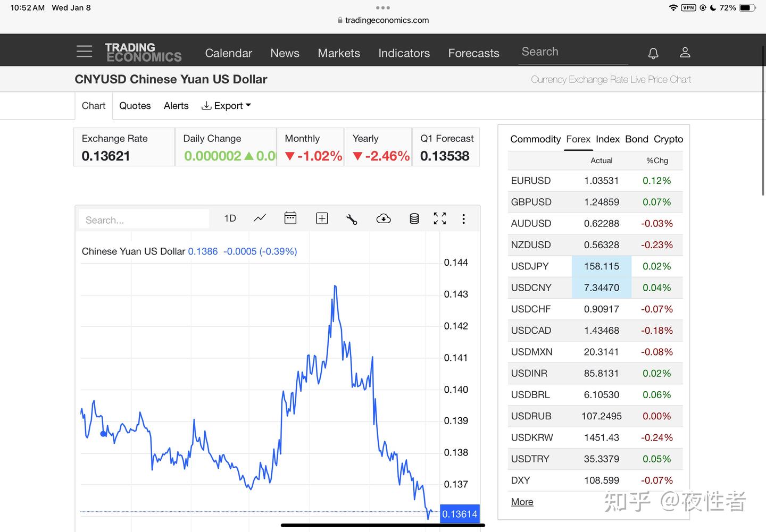This screenshot has height=532, width=766.
Task: Open the hamburger navigation menu
Action: coord(84,52)
